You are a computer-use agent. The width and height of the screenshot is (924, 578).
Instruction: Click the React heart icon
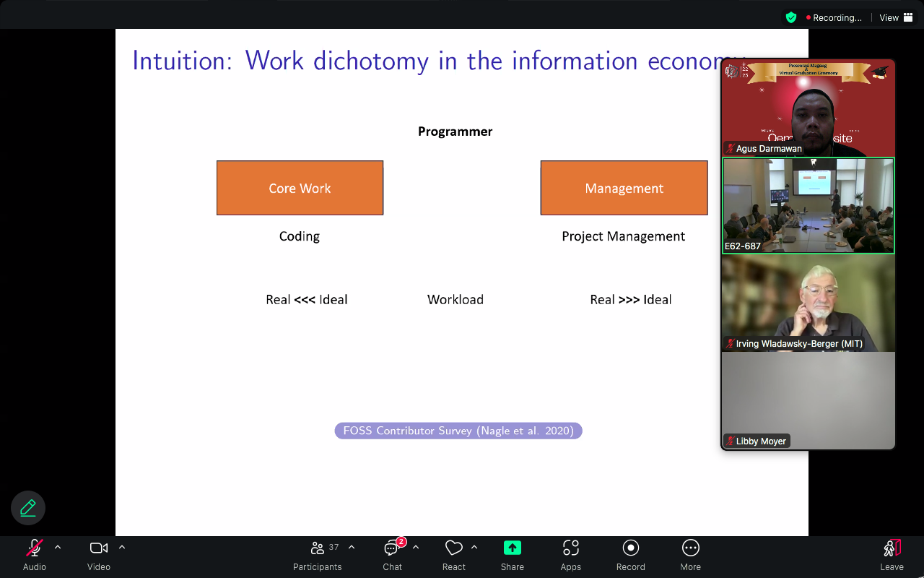click(x=453, y=548)
